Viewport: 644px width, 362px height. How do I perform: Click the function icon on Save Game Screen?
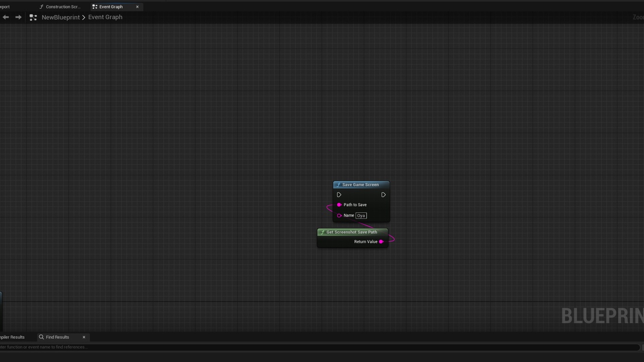338,185
